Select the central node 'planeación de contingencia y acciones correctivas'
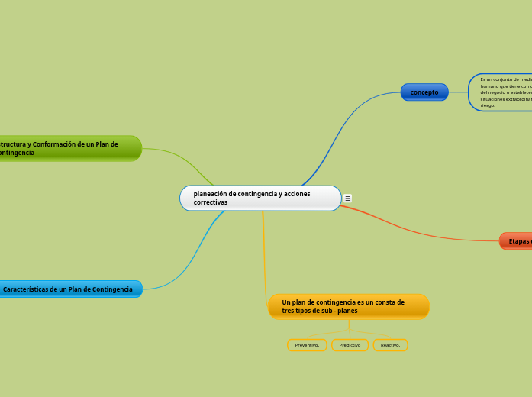Image resolution: width=532 pixels, height=397 pixels. click(260, 198)
